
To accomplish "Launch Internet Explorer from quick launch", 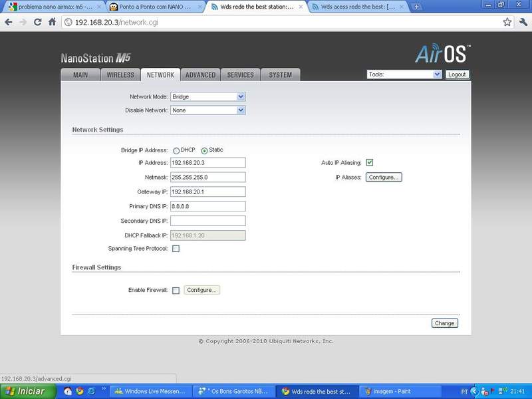I will pos(91,391).
